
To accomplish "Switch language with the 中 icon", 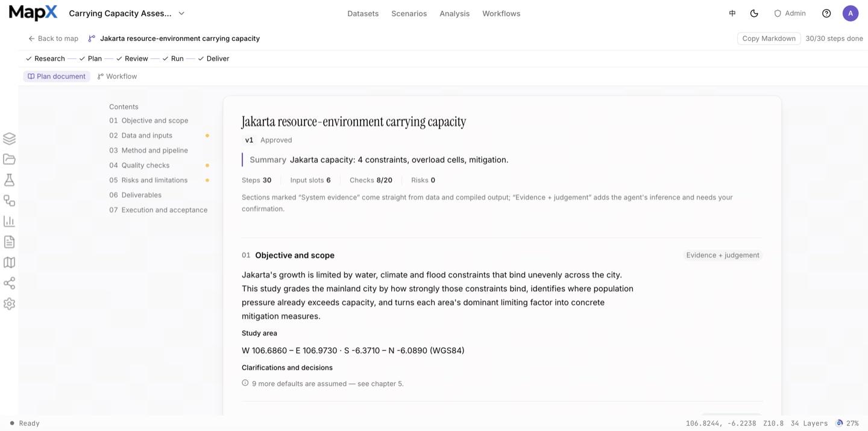I will [732, 13].
